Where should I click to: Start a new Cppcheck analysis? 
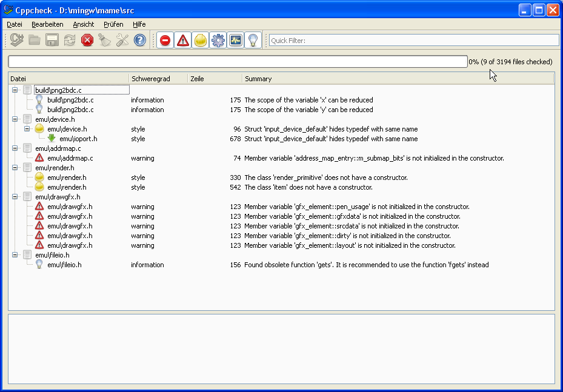pyautogui.click(x=17, y=40)
